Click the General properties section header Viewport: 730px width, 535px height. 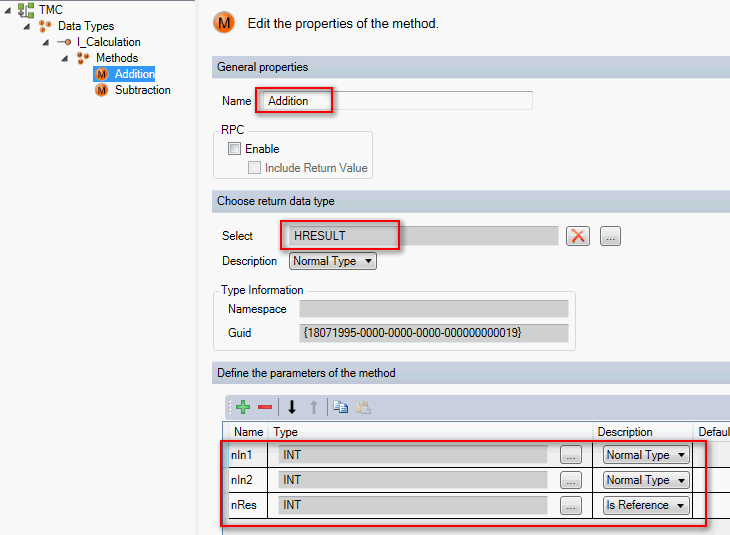[471, 67]
